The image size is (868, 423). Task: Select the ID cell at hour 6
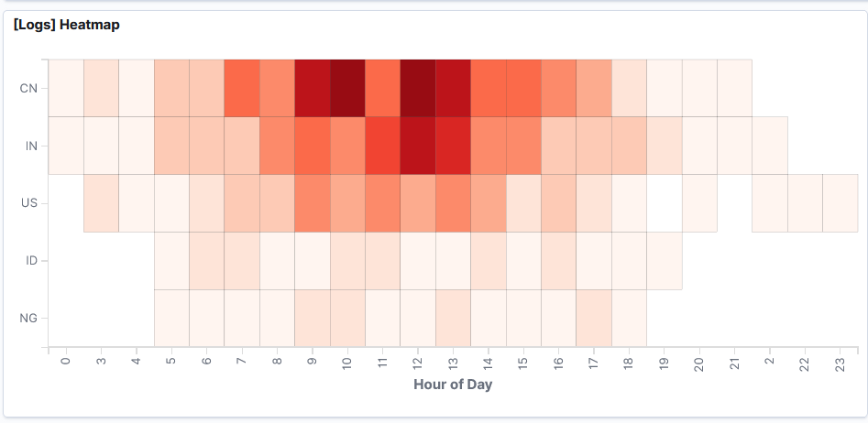tap(207, 261)
